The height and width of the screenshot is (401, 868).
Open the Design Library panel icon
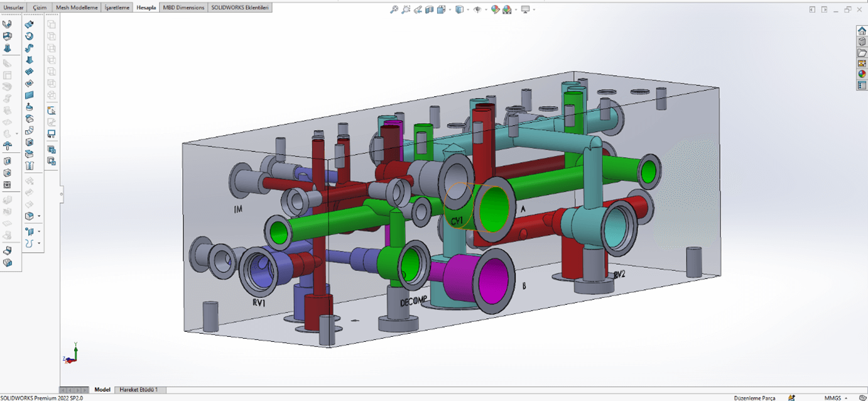862,42
